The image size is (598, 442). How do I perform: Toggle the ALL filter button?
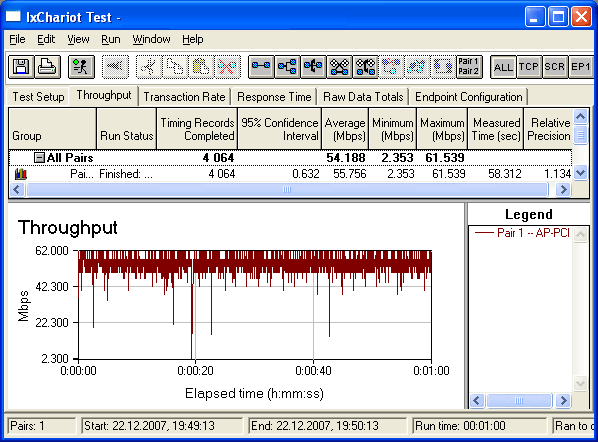click(503, 67)
